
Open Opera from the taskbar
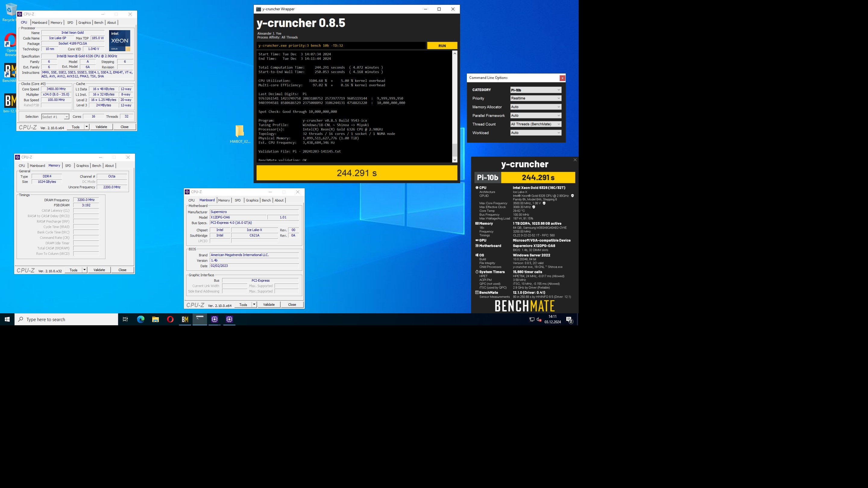pyautogui.click(x=170, y=319)
